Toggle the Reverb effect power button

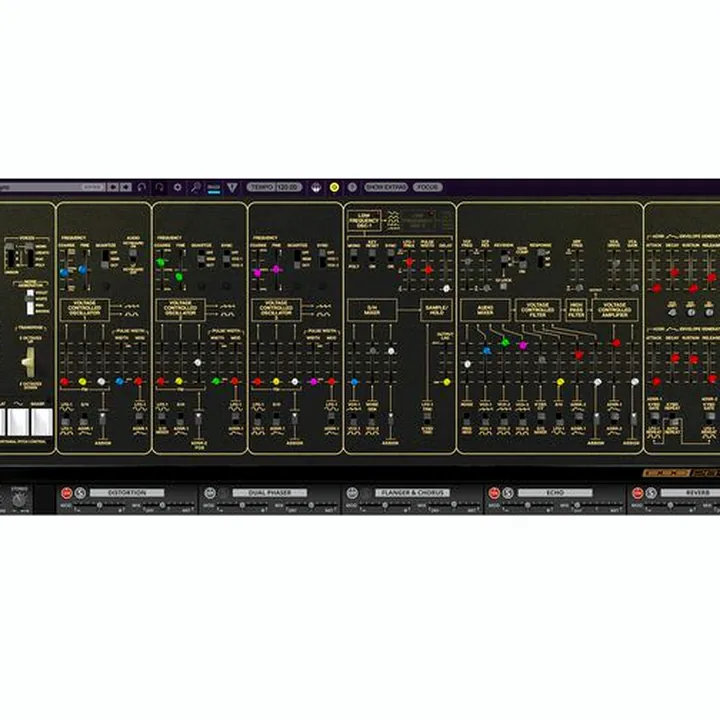click(x=637, y=493)
